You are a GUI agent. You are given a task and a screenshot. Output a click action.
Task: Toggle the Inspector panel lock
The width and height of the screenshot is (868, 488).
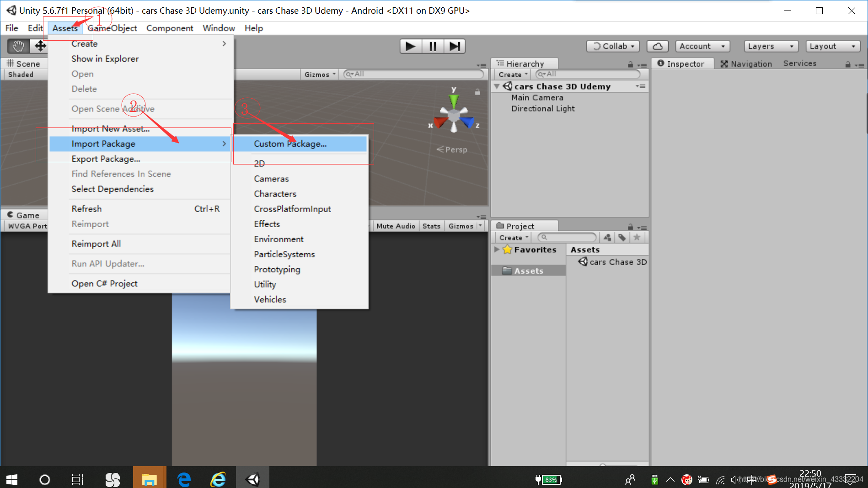(848, 64)
